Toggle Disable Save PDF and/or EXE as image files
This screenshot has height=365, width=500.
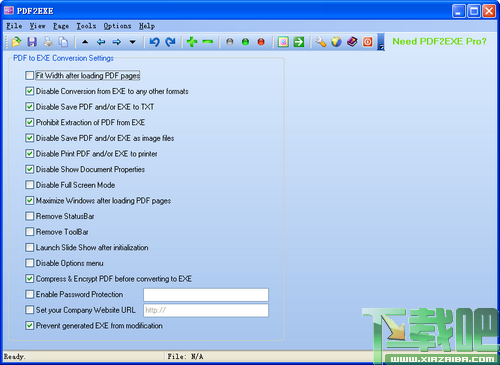[30, 138]
